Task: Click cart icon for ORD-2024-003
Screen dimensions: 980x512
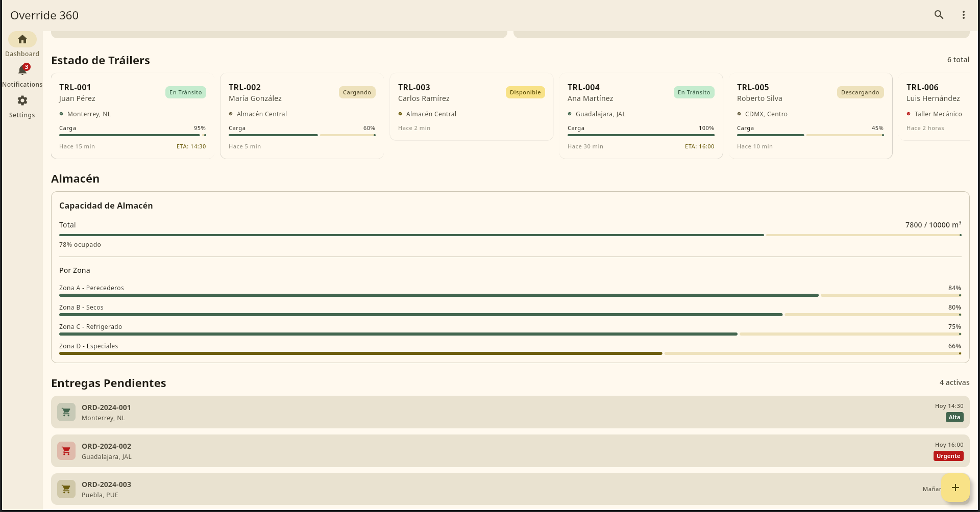Action: 66,489
